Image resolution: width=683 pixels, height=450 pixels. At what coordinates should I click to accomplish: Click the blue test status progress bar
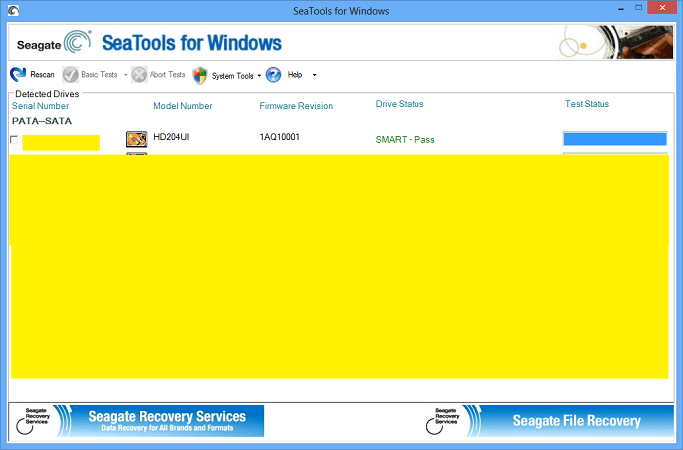point(615,139)
